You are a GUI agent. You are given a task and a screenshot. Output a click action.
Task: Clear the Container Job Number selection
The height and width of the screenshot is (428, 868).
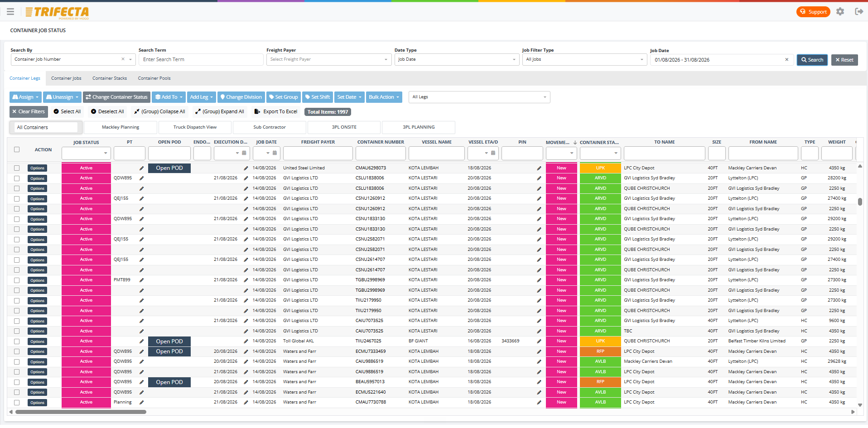(x=123, y=59)
